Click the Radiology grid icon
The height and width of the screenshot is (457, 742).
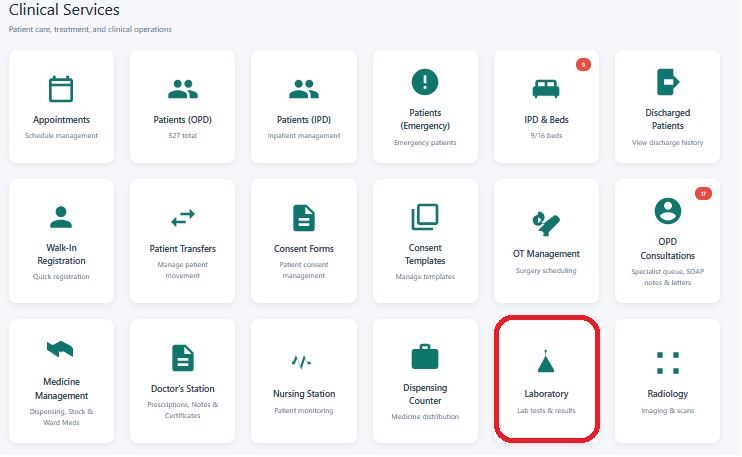click(668, 363)
